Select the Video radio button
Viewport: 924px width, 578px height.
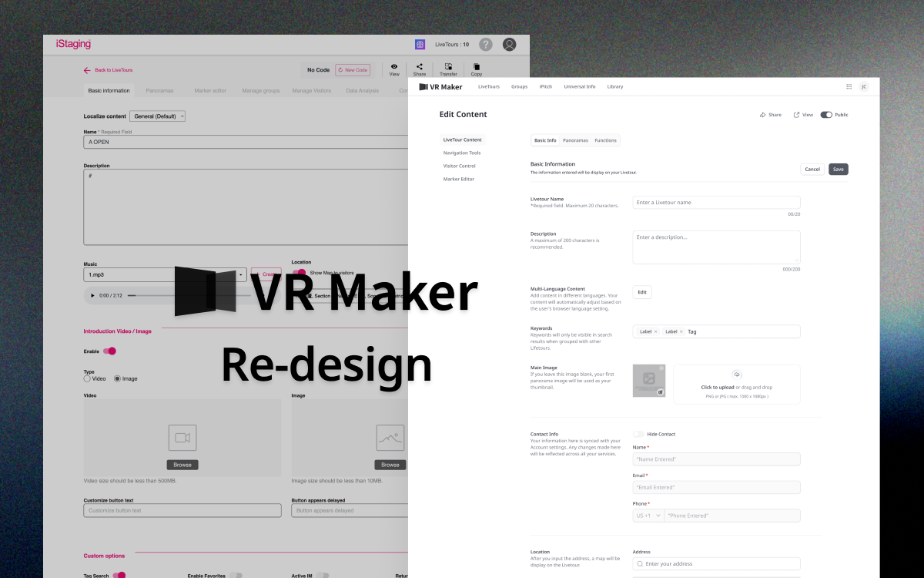click(87, 378)
